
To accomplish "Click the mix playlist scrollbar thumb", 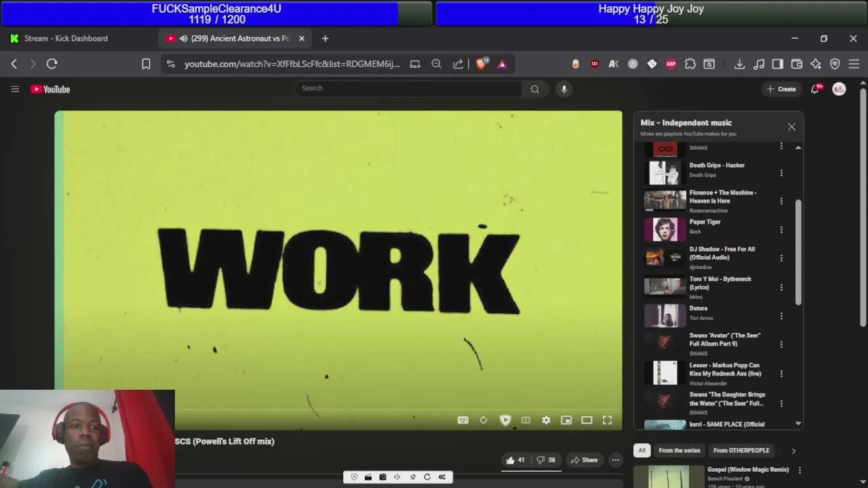I will pos(798,252).
